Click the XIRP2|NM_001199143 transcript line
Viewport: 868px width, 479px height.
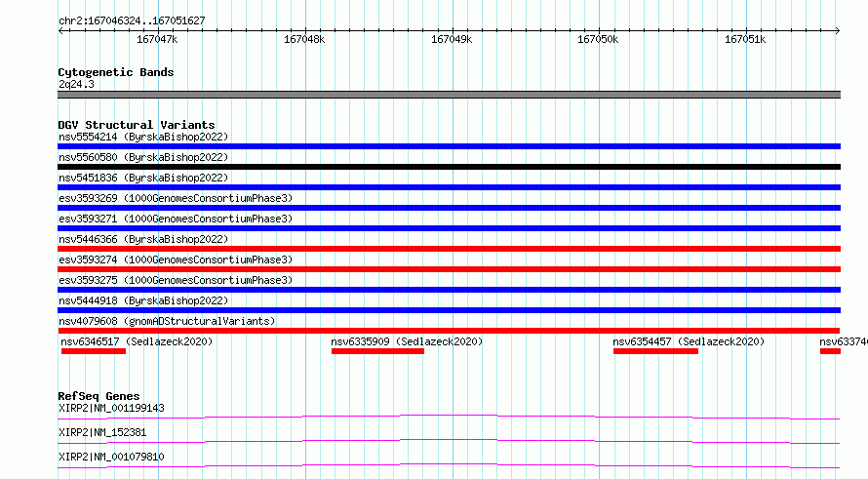(449, 417)
